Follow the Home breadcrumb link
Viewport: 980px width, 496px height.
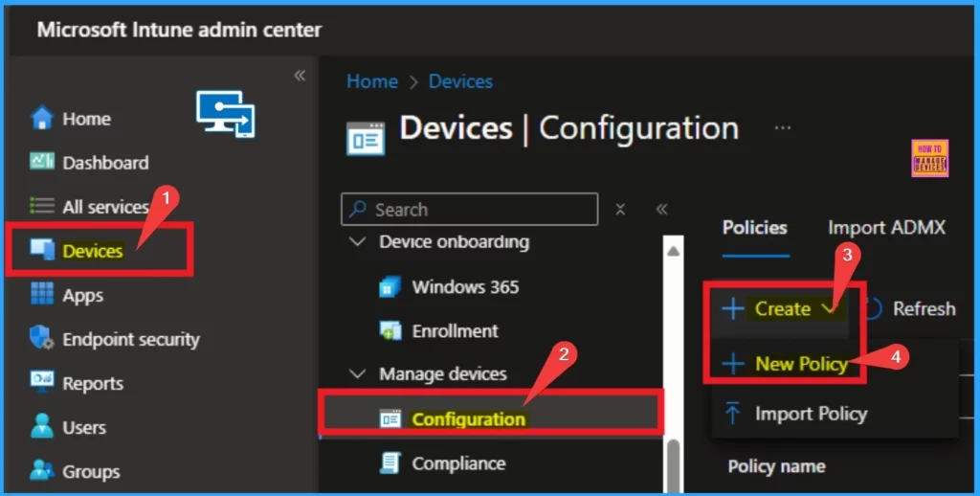[x=372, y=81]
